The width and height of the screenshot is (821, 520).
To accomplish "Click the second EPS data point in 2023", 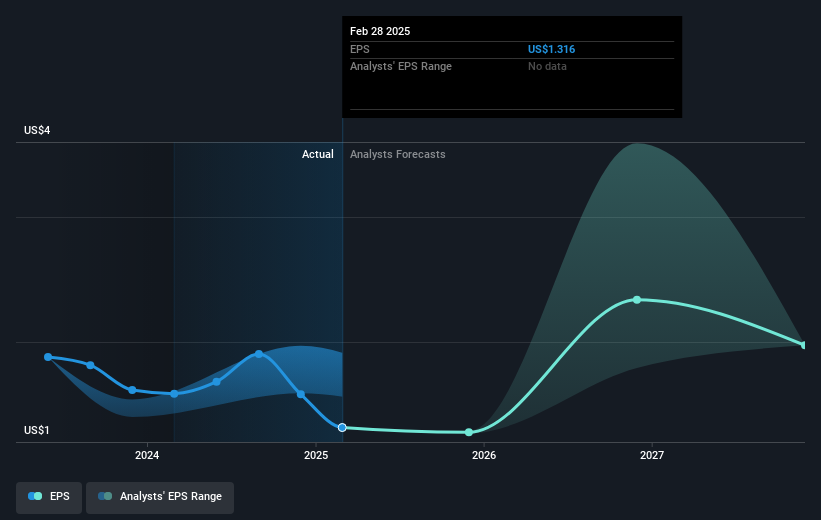I will coord(90,365).
